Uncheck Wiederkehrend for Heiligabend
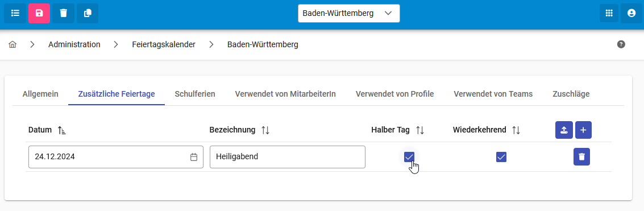 pyautogui.click(x=501, y=157)
